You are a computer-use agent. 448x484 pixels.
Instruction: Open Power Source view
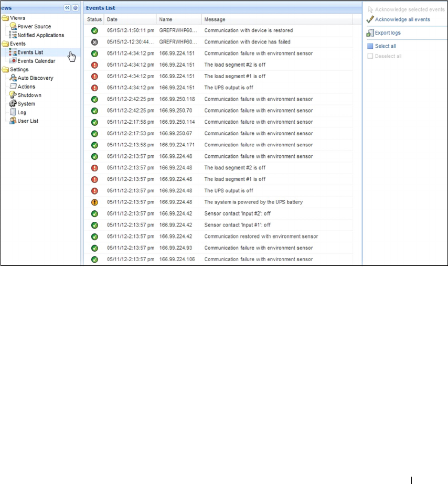[x=34, y=27]
